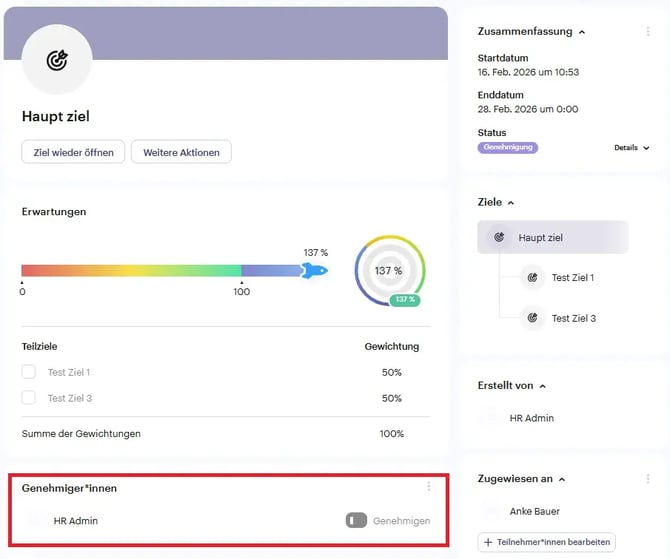Click the 0 marker on progress bar
This screenshot has width=670, height=559.
[x=22, y=291]
